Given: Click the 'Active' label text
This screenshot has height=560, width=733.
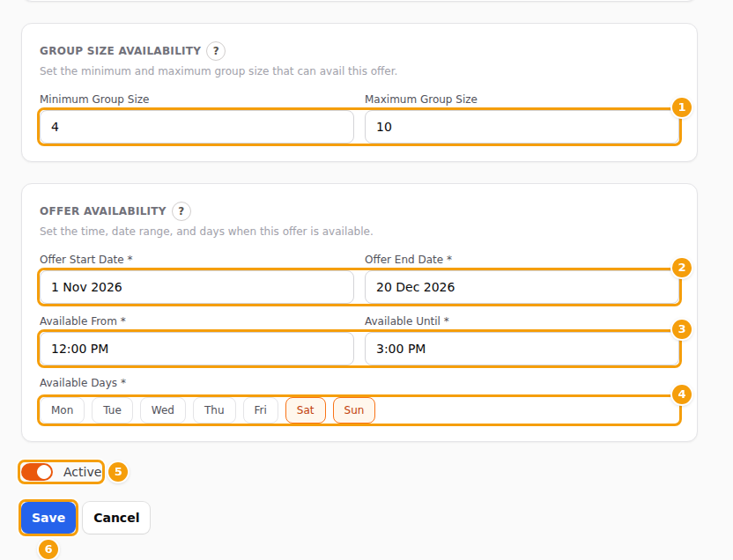Looking at the screenshot, I should tap(82, 472).
